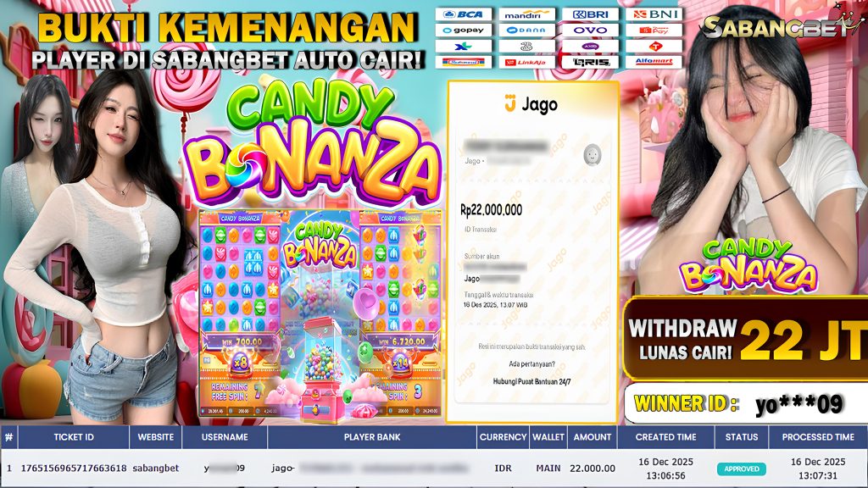Viewport: 868px width, 488px height.
Task: Select the mandiri payment logo
Action: (527, 14)
